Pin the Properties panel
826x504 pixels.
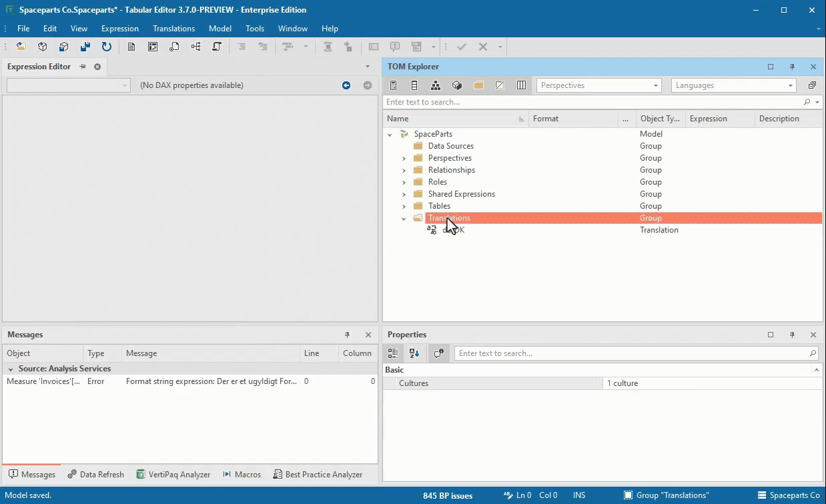(792, 335)
